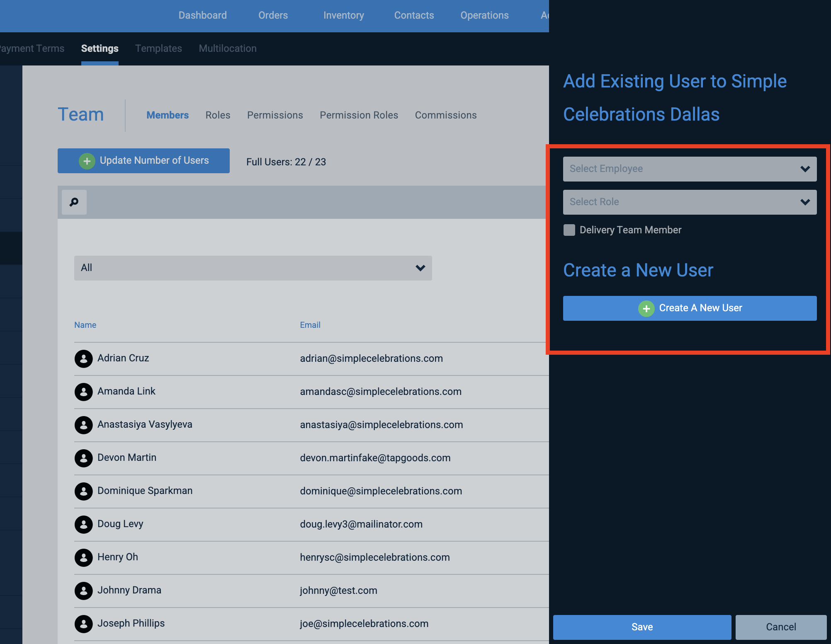Click the Dominique Sparkman name
Viewport: 831px width, 644px height.
145,491
